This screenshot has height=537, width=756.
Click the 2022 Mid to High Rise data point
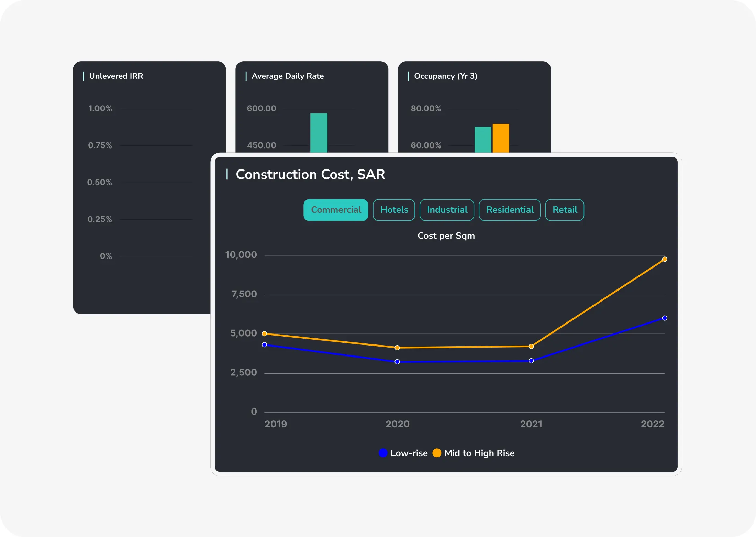665,259
